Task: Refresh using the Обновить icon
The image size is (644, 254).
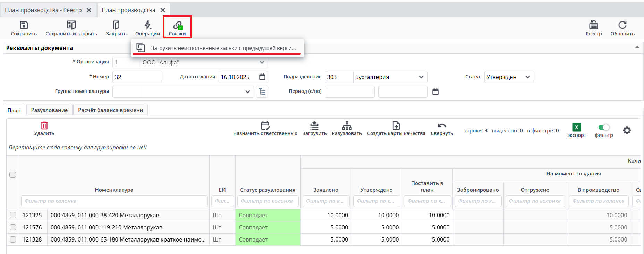Action: [x=622, y=25]
